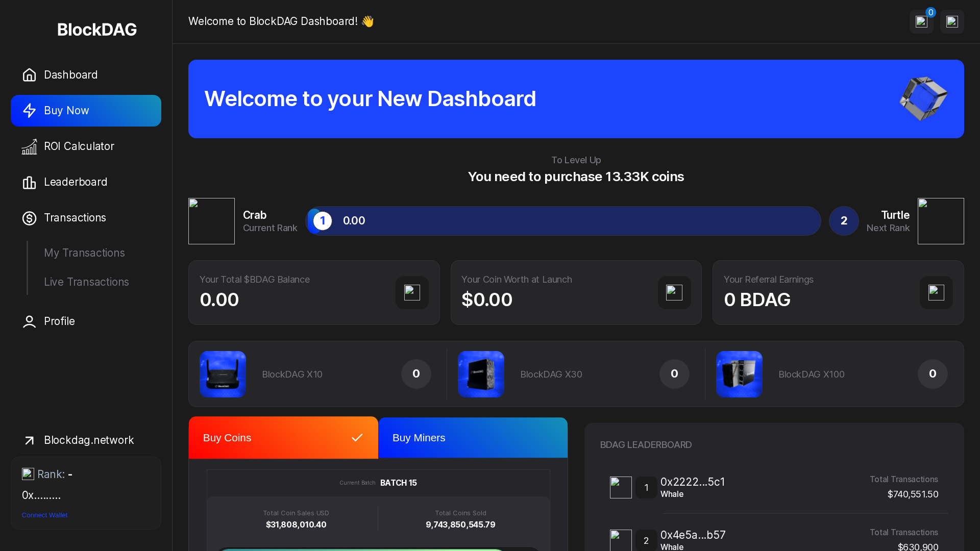Select Buy Now in the sidebar
The image size is (980, 551).
pos(86,111)
